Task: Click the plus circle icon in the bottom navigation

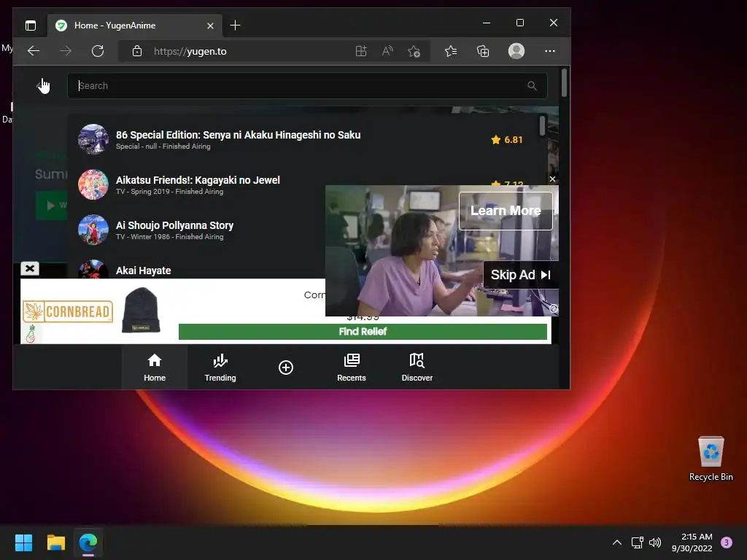Action: click(x=286, y=367)
